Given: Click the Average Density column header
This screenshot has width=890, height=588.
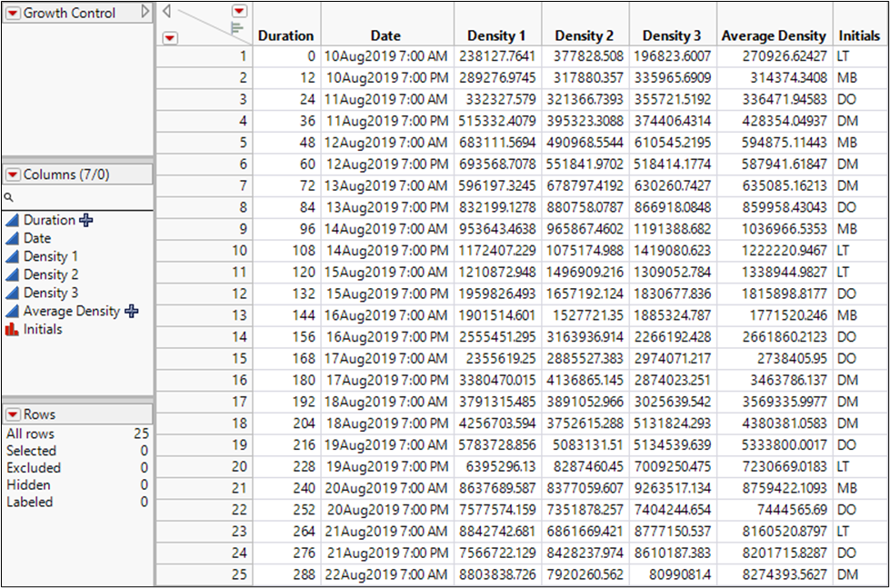Looking at the screenshot, I should click(x=774, y=36).
